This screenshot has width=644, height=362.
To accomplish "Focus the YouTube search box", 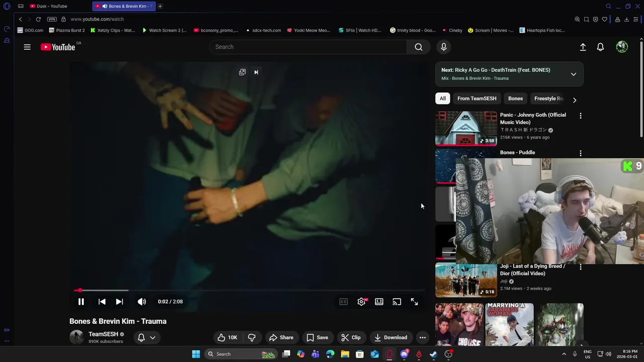I will point(308,47).
